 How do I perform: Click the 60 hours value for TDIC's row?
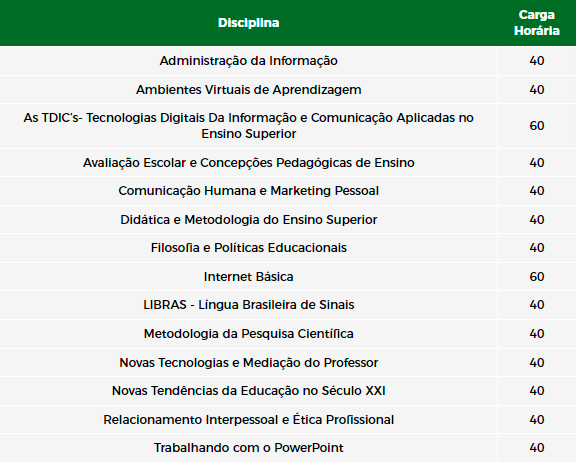point(537,126)
